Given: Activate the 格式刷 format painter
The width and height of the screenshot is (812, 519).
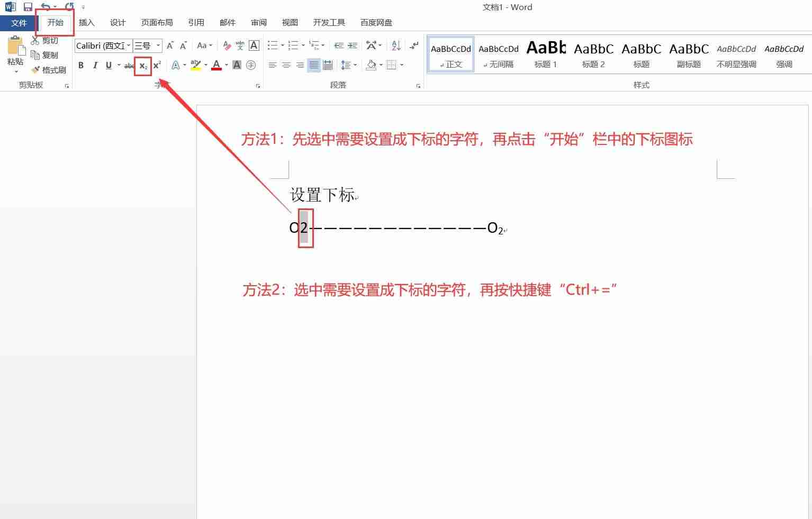Looking at the screenshot, I should (x=49, y=69).
